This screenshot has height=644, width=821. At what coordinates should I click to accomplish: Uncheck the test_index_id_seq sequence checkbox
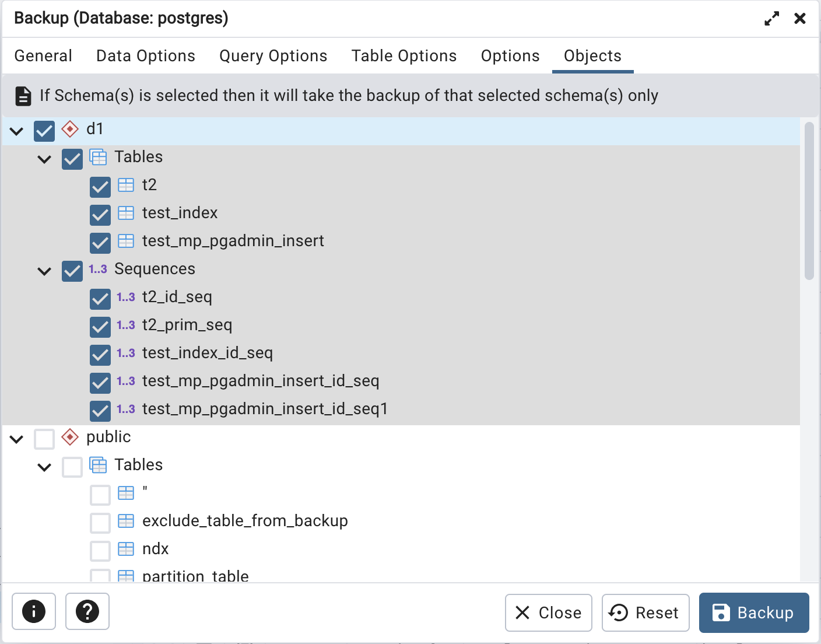tap(100, 355)
